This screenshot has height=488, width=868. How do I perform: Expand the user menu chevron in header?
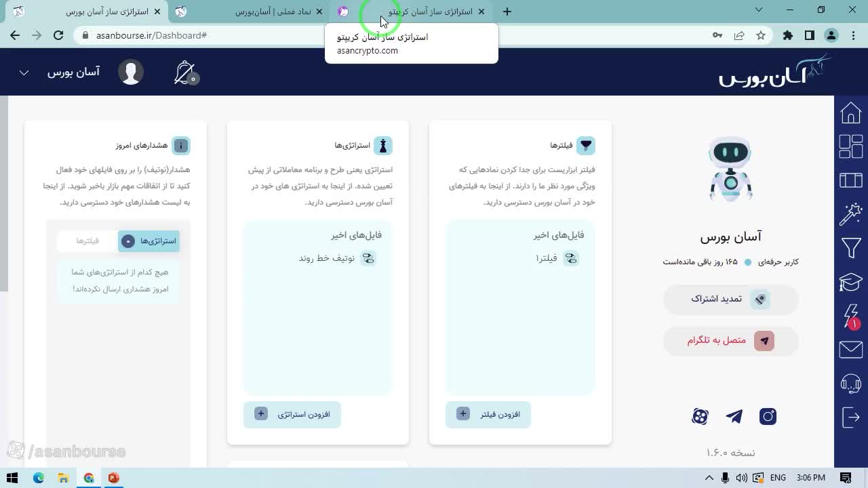point(24,73)
